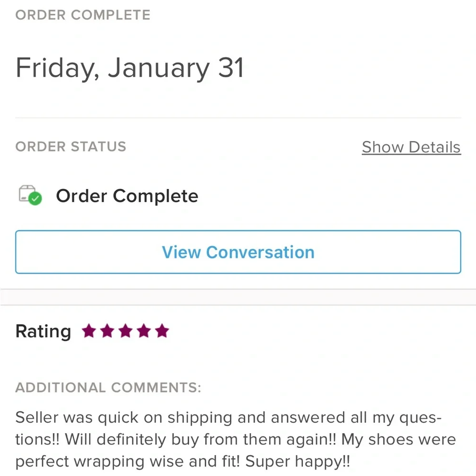Click the thin divider line above ORDER STATUS

pyautogui.click(x=238, y=118)
